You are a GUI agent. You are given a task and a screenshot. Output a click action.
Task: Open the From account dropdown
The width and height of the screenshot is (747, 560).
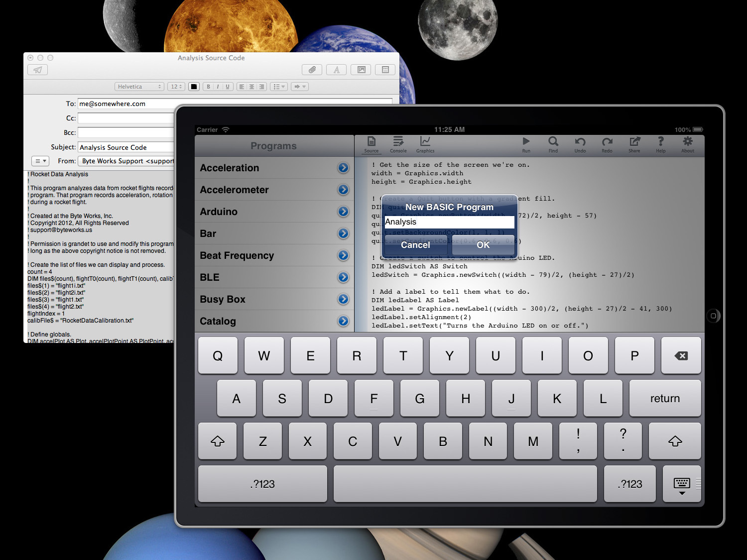(126, 161)
